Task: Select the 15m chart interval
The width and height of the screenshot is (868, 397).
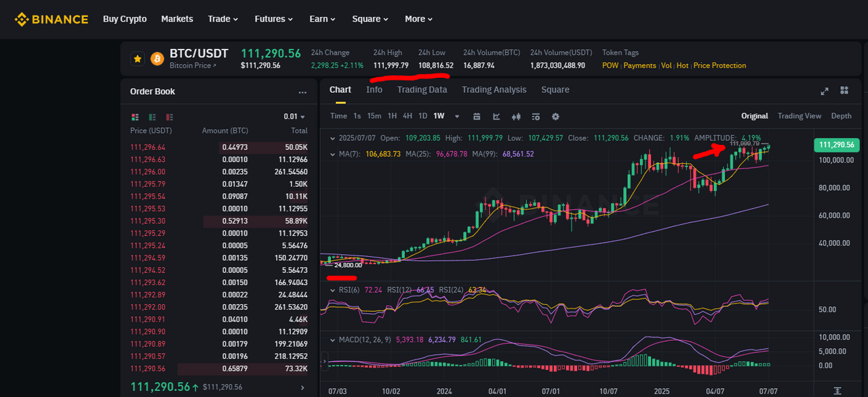Action: click(374, 116)
